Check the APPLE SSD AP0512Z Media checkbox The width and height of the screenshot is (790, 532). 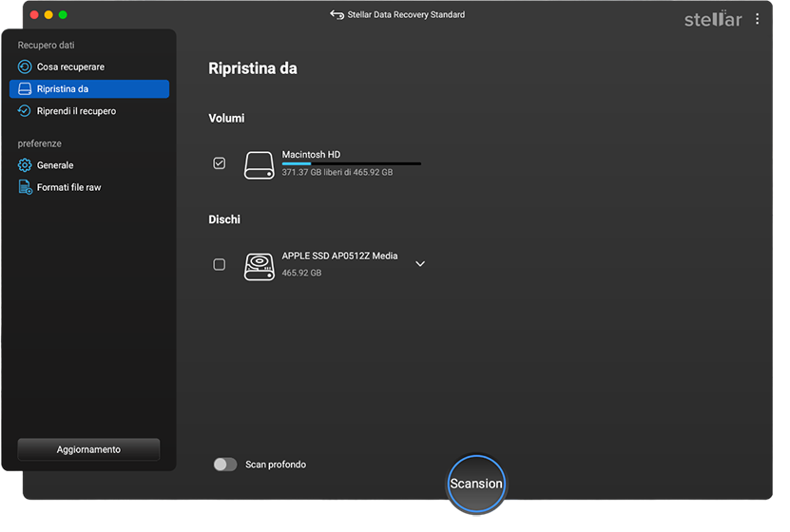pos(220,264)
